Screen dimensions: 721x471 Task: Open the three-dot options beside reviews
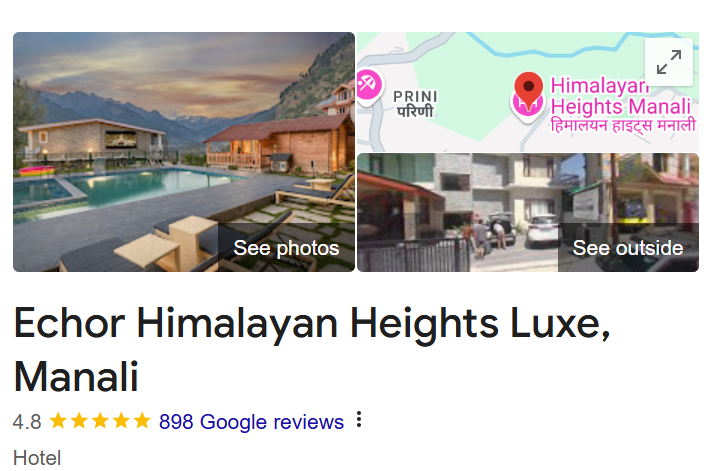click(x=359, y=419)
